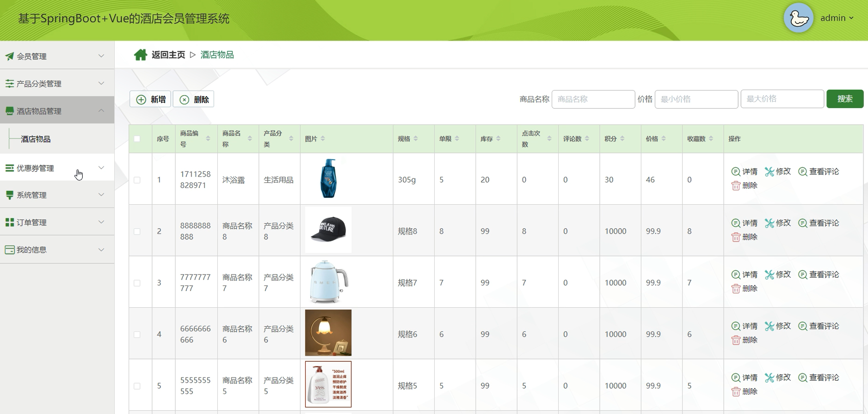Click 查看评论 icon for 沐浴露 row
868x414 pixels.
[x=803, y=171]
